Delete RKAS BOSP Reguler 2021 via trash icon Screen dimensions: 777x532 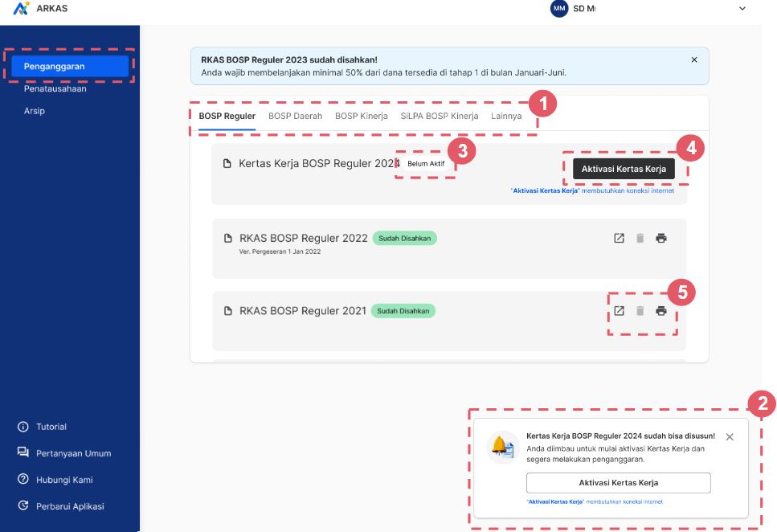(640, 311)
